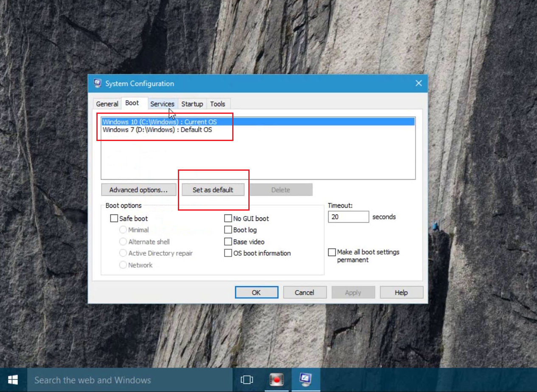Open the Services tab
This screenshot has height=392, width=537.
162,104
